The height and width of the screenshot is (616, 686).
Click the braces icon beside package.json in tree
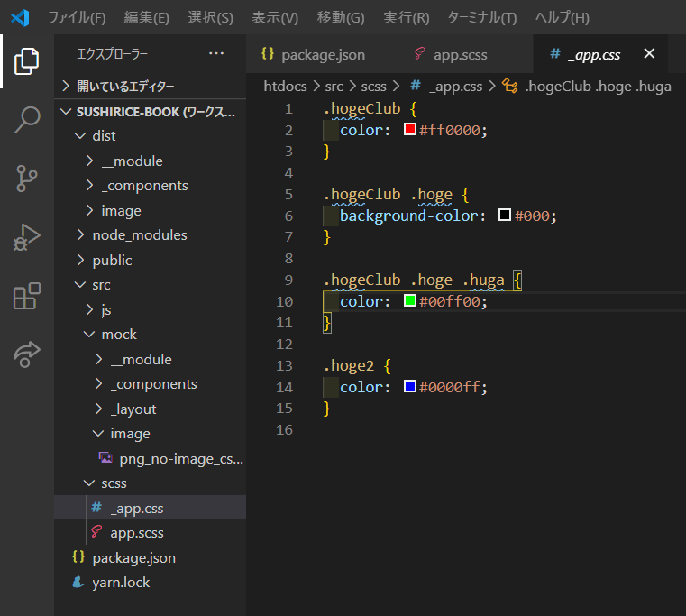[78, 556]
